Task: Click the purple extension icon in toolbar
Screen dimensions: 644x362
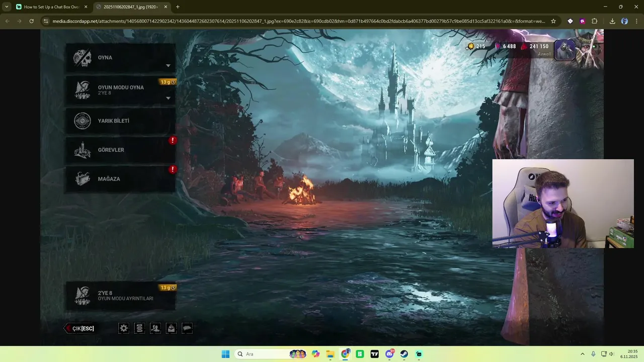Action: pyautogui.click(x=582, y=21)
